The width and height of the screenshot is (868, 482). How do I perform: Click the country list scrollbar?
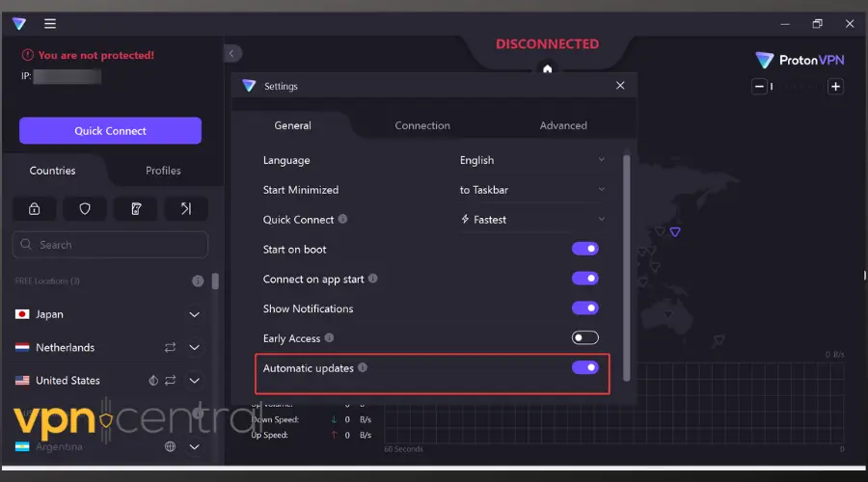[215, 281]
